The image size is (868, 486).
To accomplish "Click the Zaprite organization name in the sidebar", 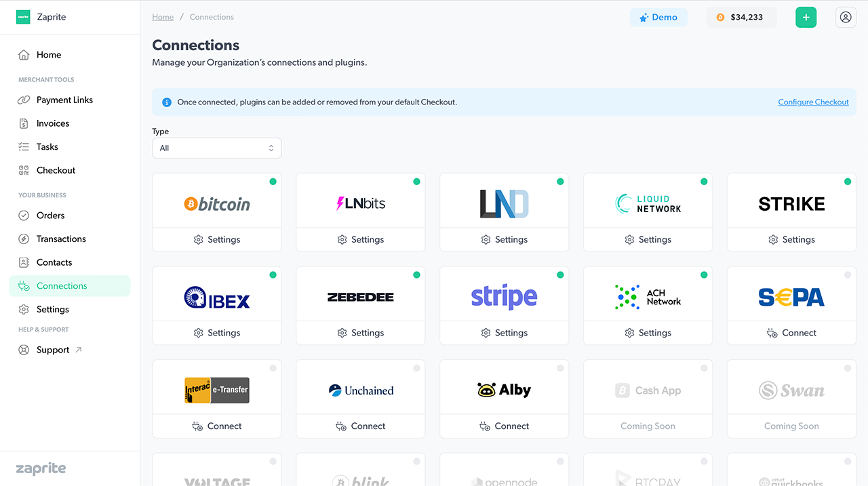I will coord(52,17).
